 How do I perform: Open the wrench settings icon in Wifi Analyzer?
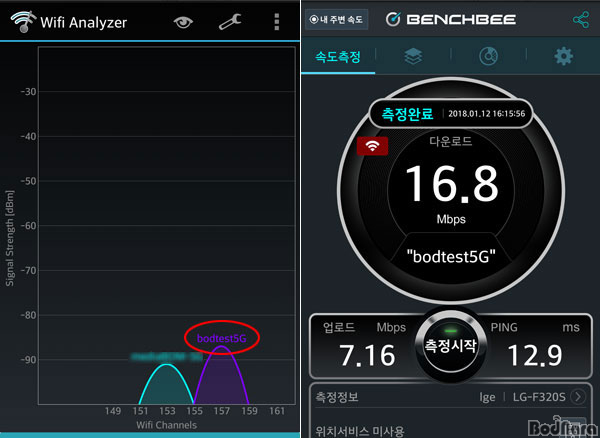(x=230, y=22)
